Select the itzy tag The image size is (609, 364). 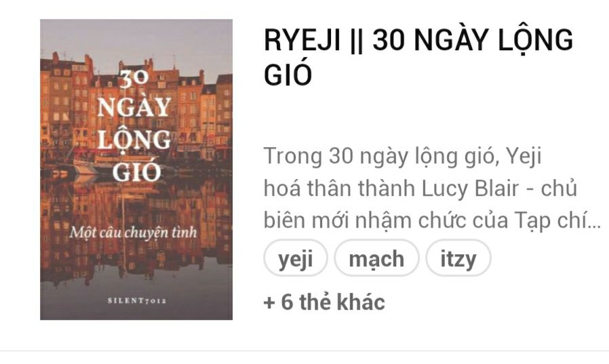458,258
